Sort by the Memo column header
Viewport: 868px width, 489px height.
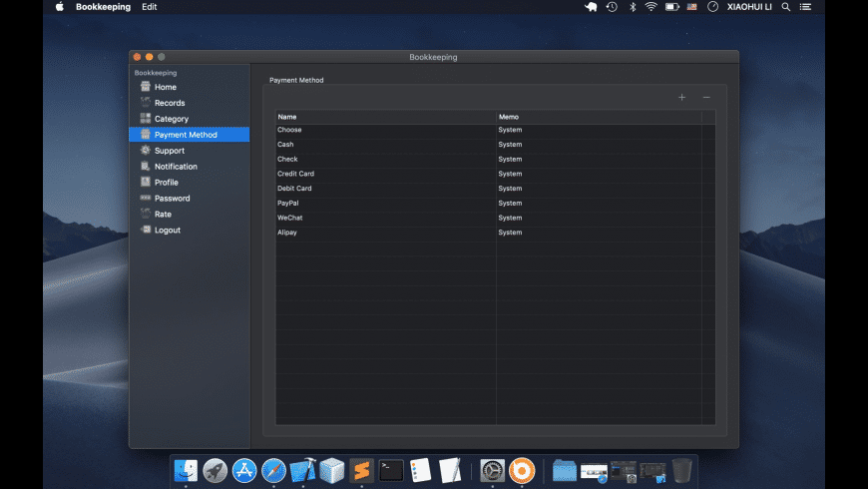pyautogui.click(x=599, y=117)
